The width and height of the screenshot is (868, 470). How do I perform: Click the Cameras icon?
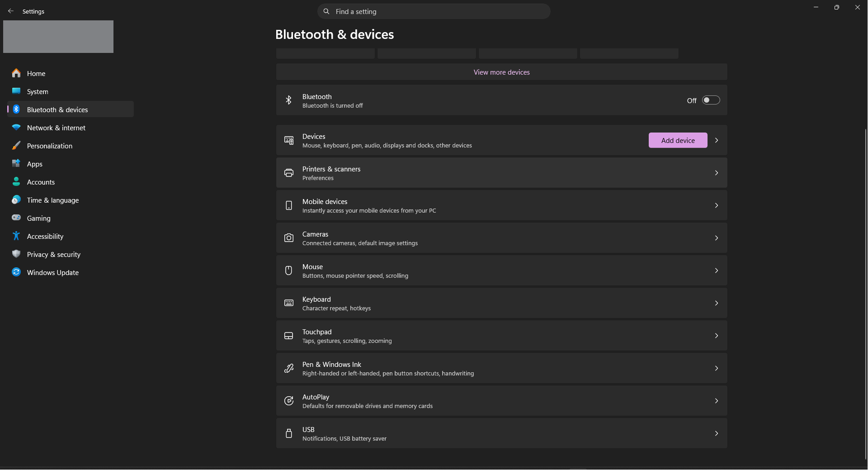tap(288, 238)
